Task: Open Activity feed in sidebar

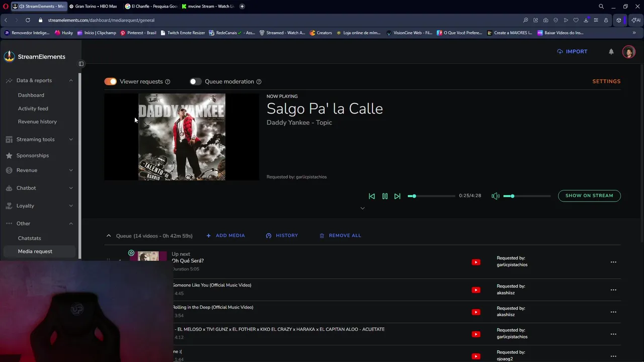Action: click(x=33, y=109)
